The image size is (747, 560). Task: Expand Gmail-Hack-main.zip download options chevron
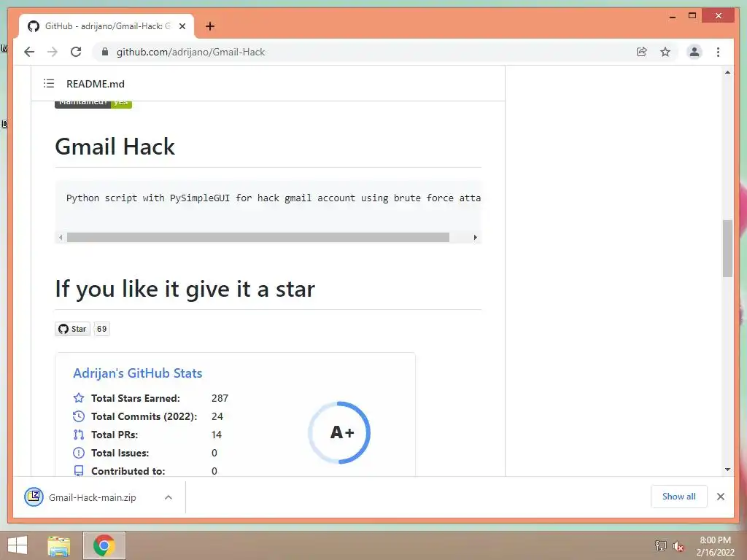[x=169, y=497]
